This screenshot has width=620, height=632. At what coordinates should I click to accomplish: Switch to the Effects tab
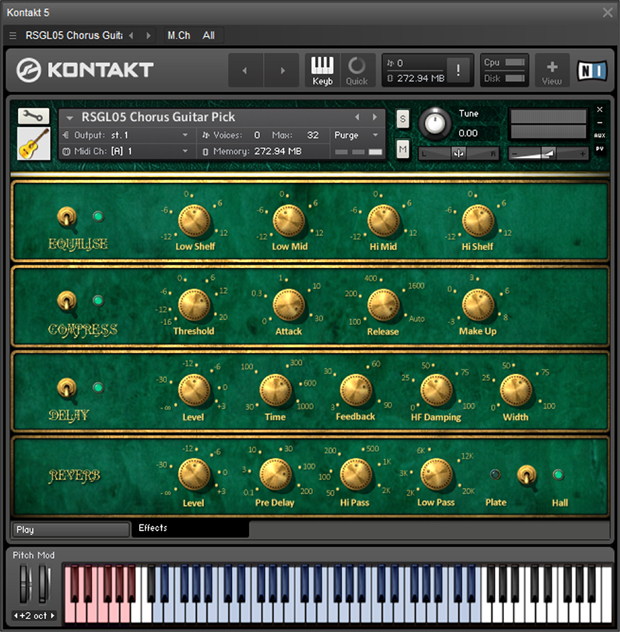[x=190, y=528]
